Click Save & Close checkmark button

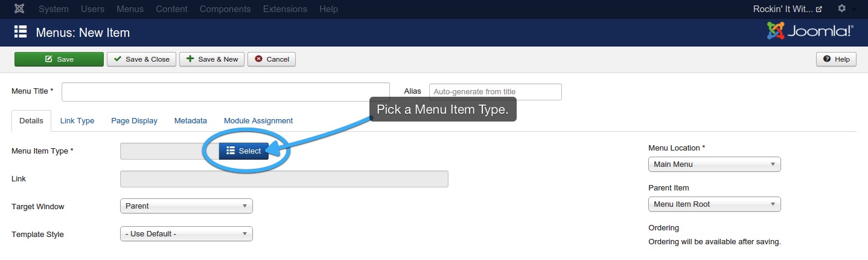click(142, 59)
